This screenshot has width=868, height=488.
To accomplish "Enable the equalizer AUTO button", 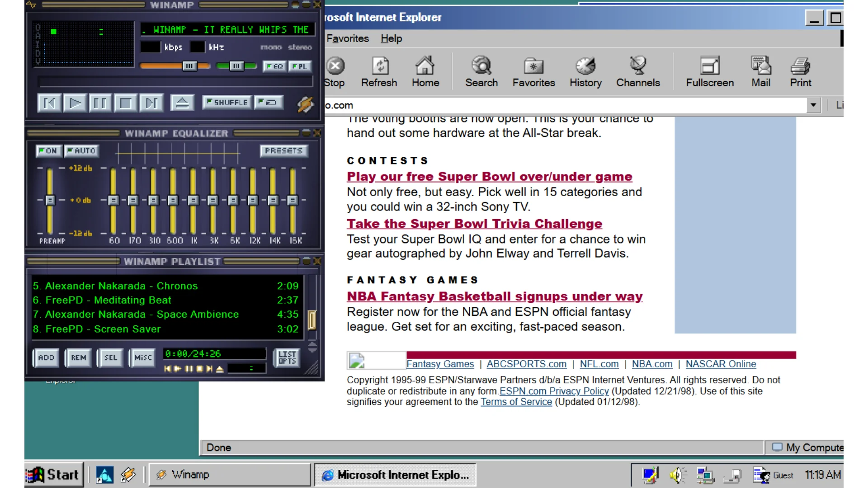I will click(x=81, y=151).
